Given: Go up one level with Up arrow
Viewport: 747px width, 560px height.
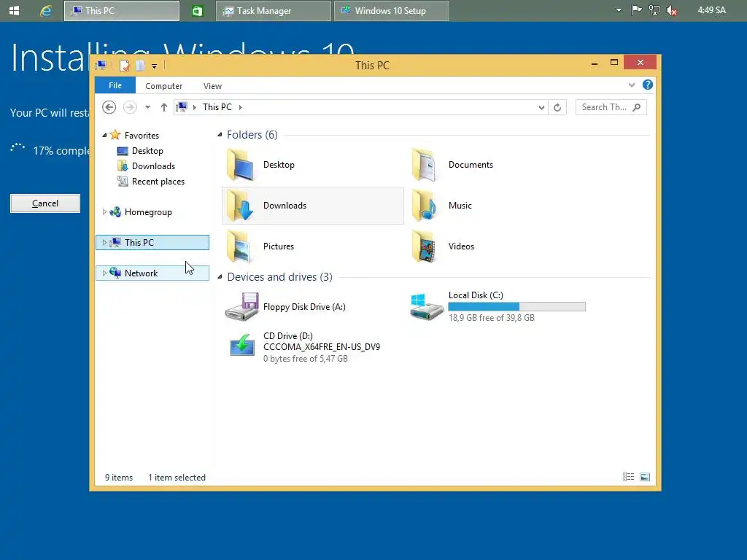Looking at the screenshot, I should coord(164,107).
